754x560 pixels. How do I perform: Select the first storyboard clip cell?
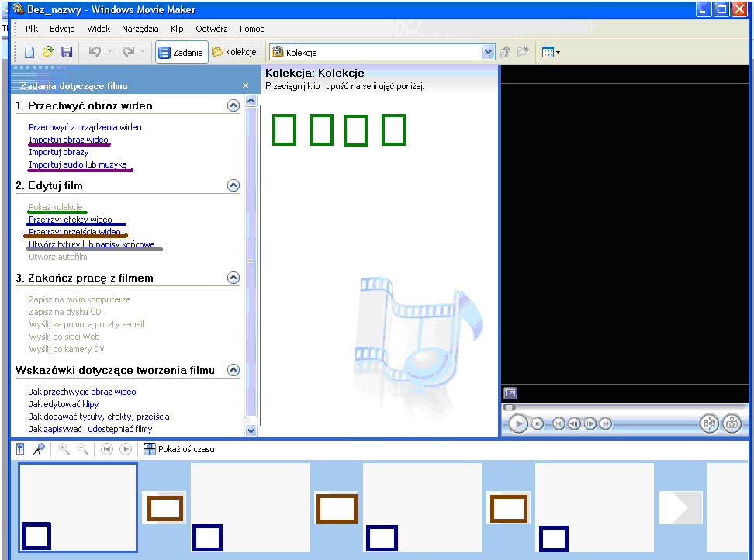78,507
